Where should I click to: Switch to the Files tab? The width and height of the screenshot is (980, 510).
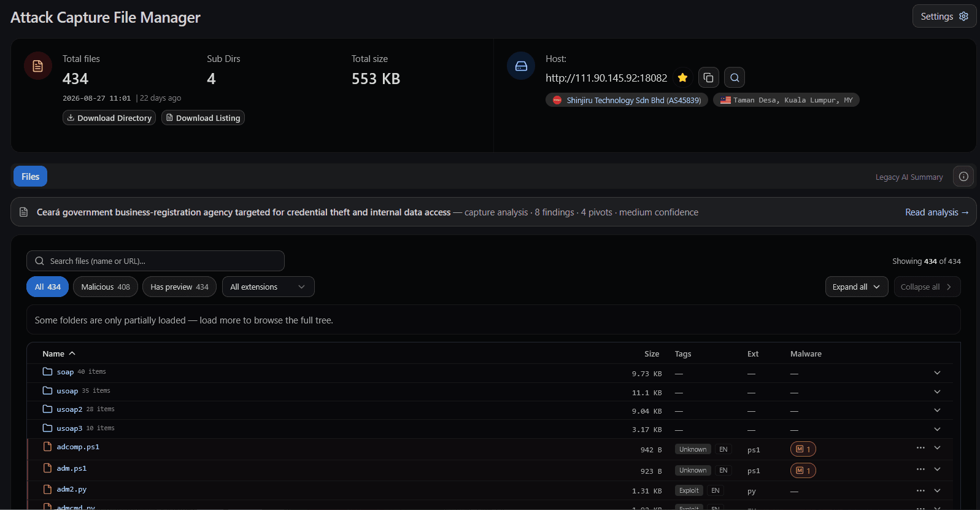click(30, 176)
